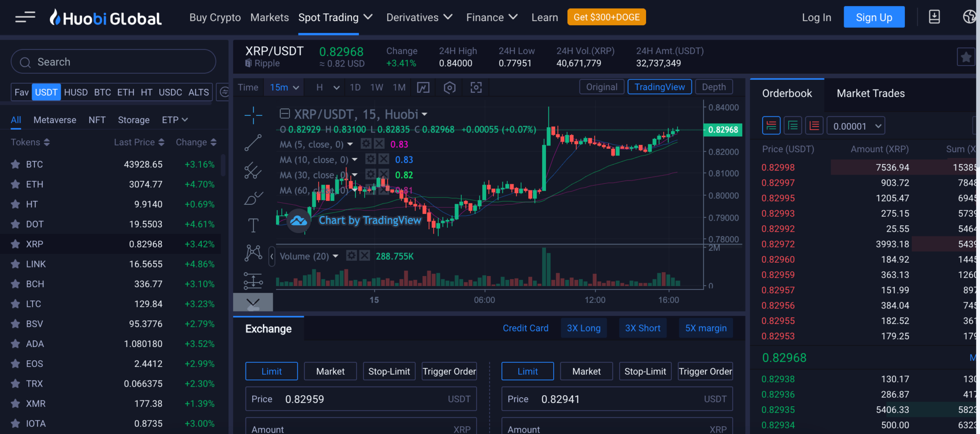Toggle fullscreen chart icon
Image resolution: width=980 pixels, height=434 pixels.
tap(476, 87)
